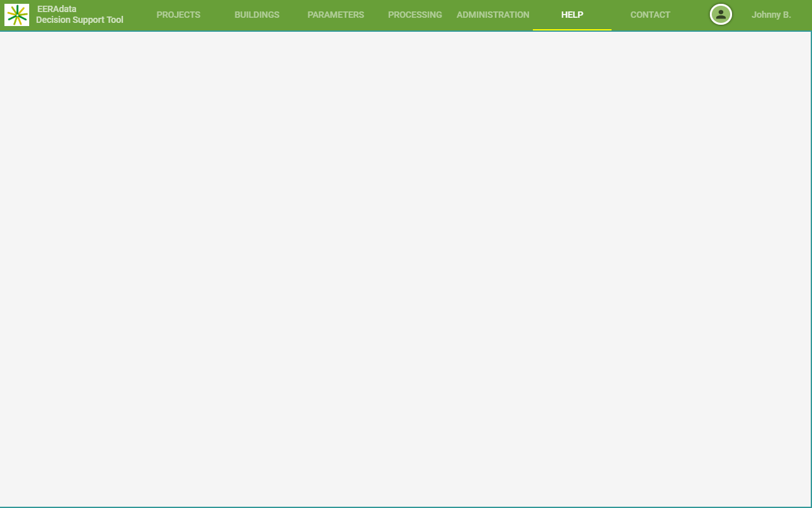Switch to the Processing tab

tap(415, 15)
